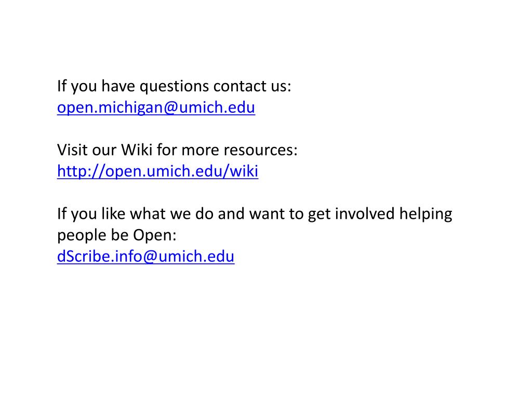Click the 'If you have questions contact us:' text

click(174, 86)
